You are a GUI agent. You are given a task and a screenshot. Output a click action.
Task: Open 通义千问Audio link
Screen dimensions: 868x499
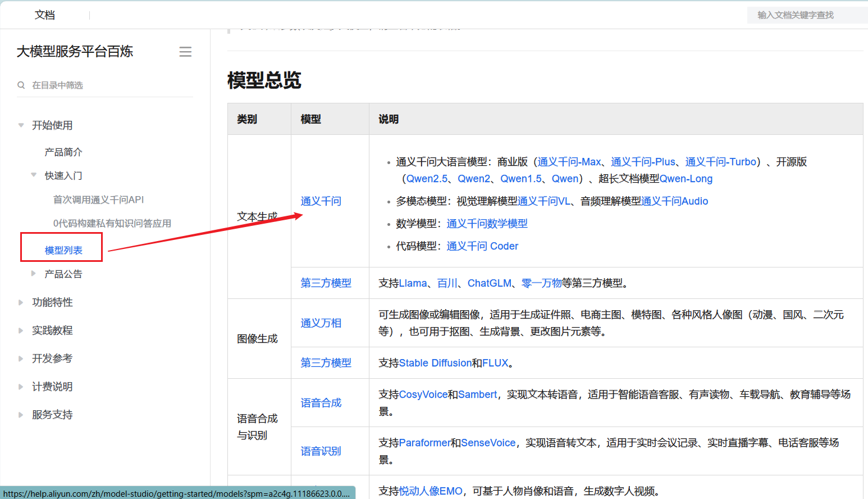tap(675, 201)
